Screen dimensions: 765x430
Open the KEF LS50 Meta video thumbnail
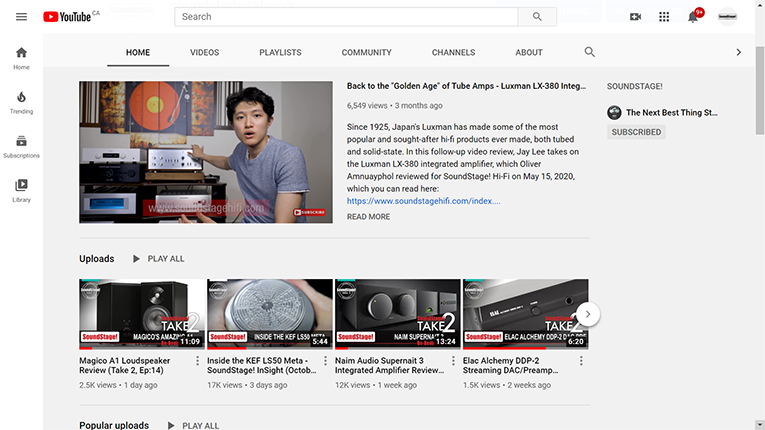270,314
